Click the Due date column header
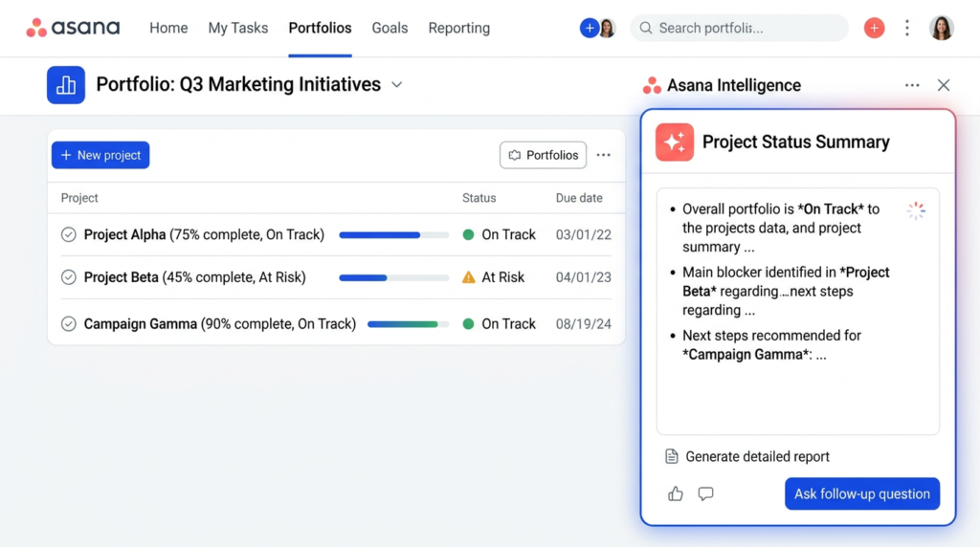Screen dimensions: 980x547 click(579, 198)
